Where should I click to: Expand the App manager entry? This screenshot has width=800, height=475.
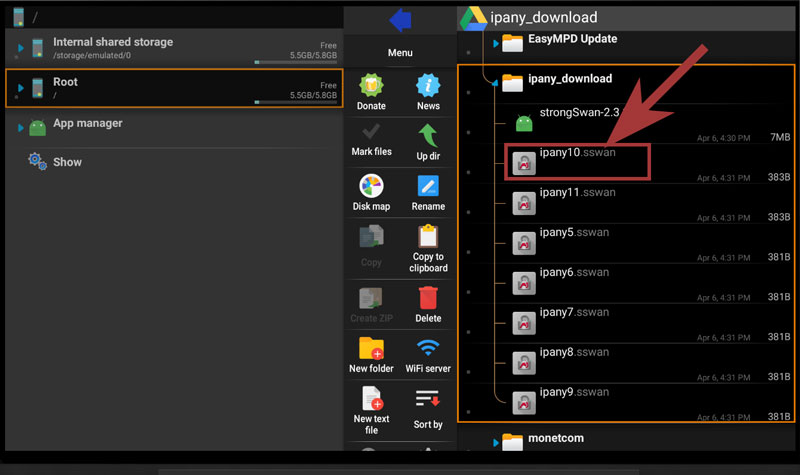(x=21, y=127)
